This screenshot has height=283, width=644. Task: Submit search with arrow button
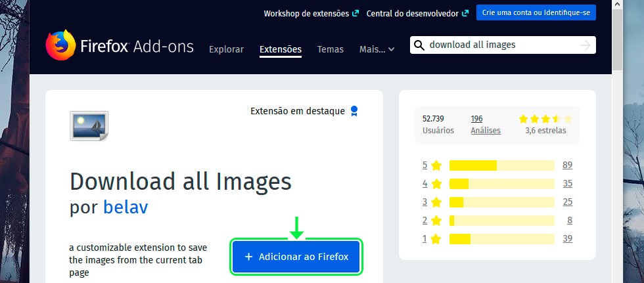click(586, 45)
